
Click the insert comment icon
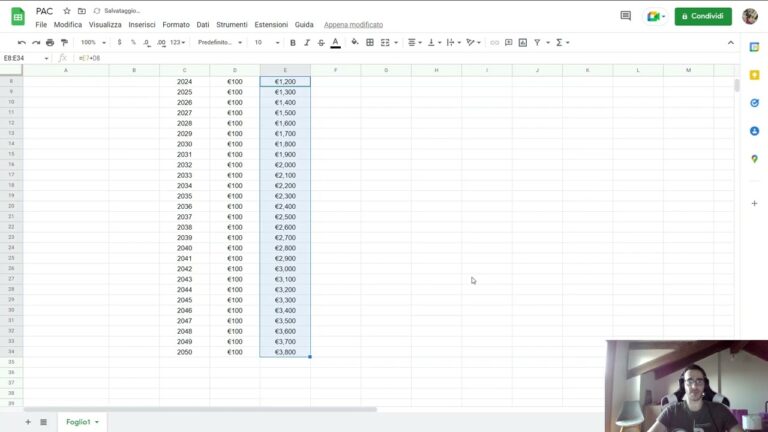508,43
